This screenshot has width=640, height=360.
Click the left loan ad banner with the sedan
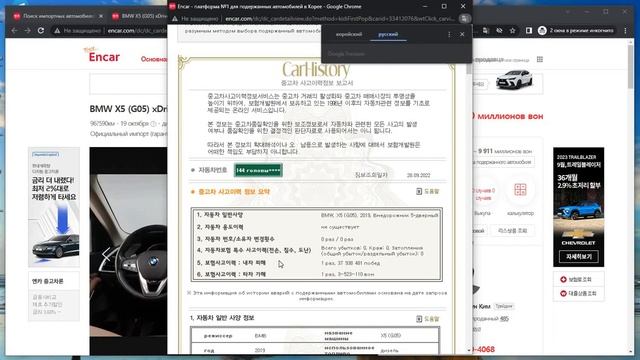(54, 207)
